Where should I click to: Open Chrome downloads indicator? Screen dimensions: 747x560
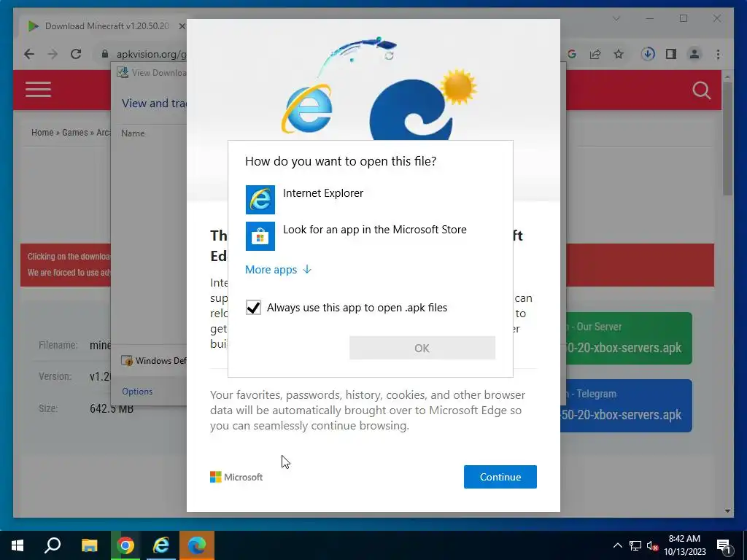tap(648, 54)
